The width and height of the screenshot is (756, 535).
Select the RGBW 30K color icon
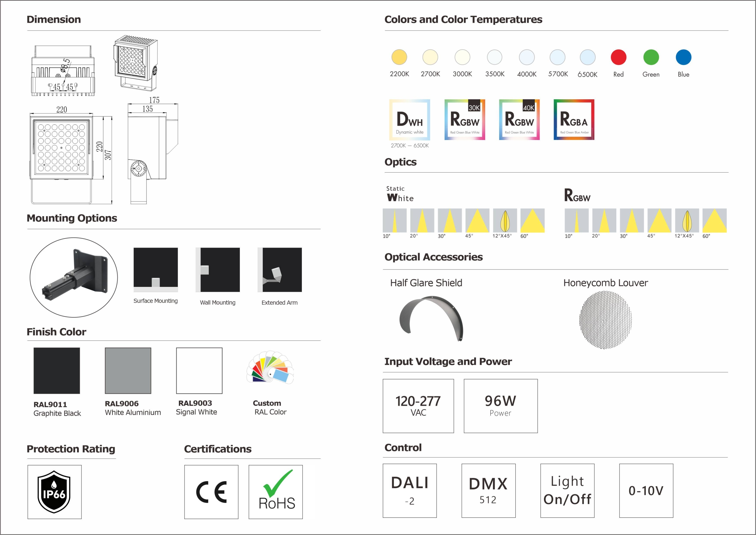tap(465, 120)
